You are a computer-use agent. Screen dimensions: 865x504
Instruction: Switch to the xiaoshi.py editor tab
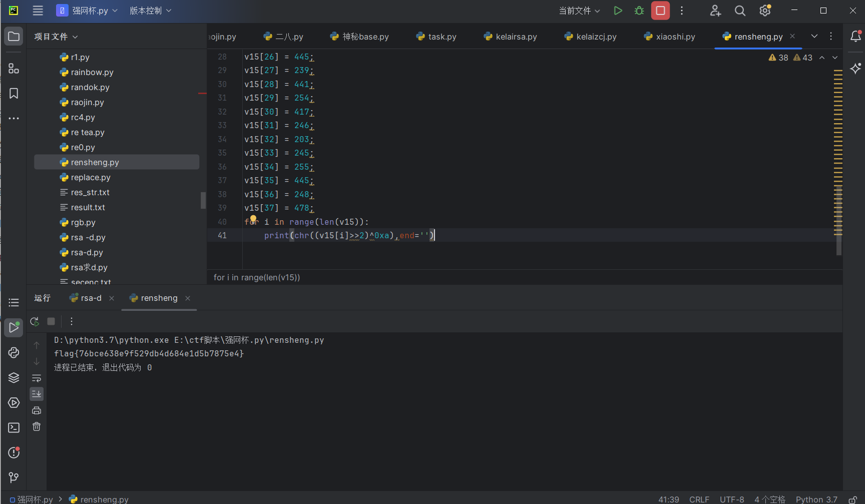670,37
